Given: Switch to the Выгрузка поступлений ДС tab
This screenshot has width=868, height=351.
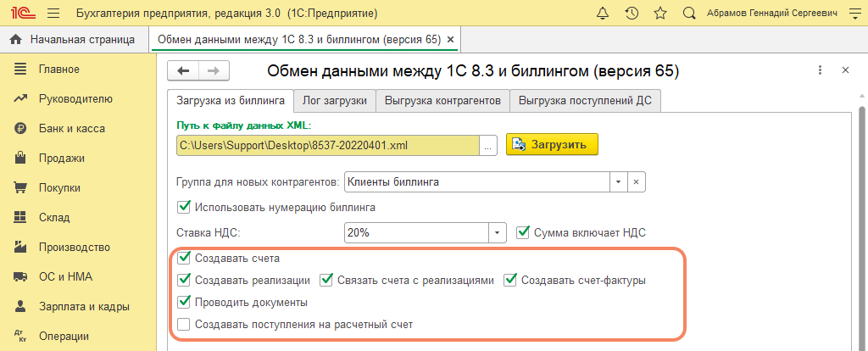Looking at the screenshot, I should 585,101.
